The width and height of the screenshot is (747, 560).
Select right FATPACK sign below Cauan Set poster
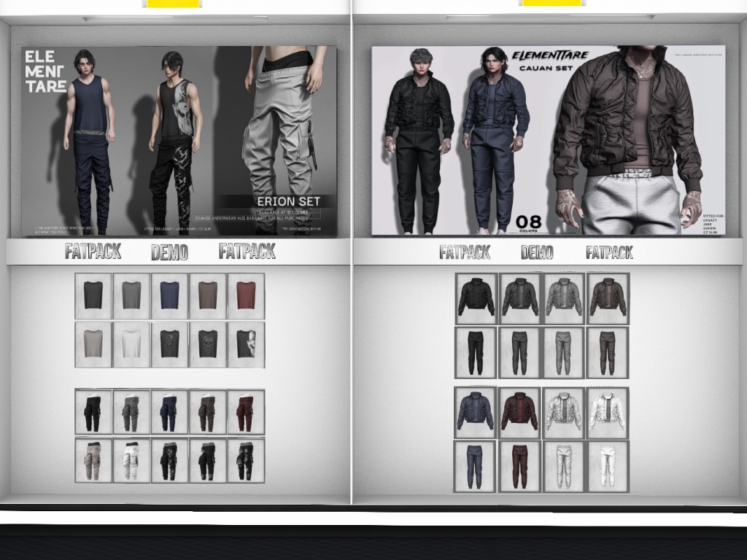click(x=609, y=252)
